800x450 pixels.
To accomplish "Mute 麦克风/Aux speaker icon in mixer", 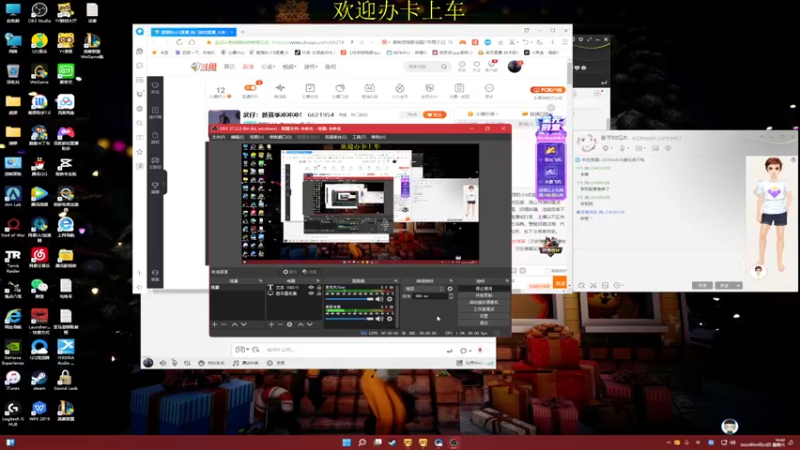I will click(x=379, y=299).
